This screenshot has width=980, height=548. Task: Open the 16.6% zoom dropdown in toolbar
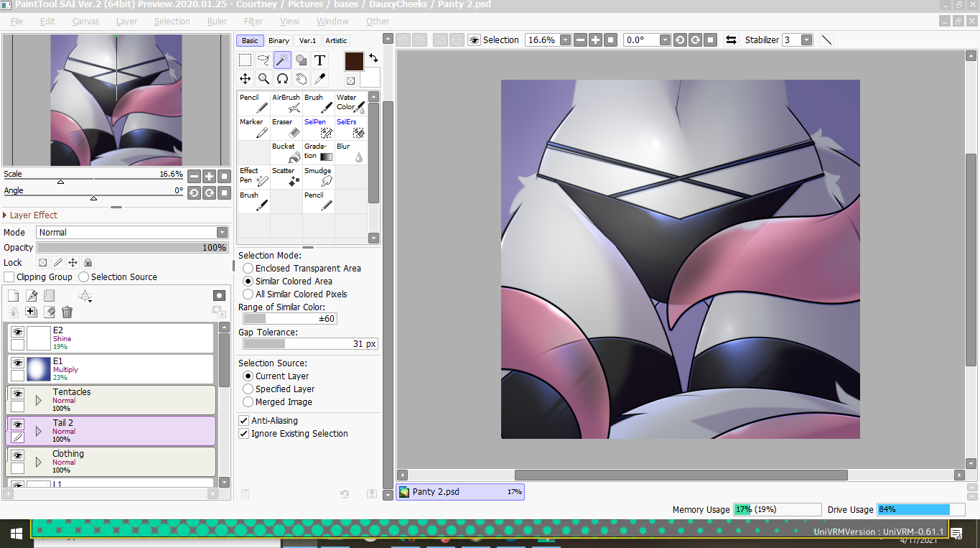[x=566, y=40]
